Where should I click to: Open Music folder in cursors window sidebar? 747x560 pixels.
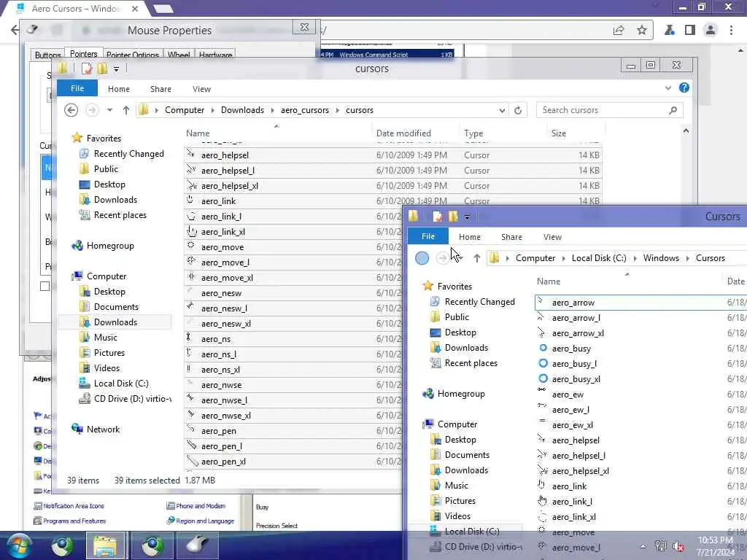pyautogui.click(x=105, y=337)
